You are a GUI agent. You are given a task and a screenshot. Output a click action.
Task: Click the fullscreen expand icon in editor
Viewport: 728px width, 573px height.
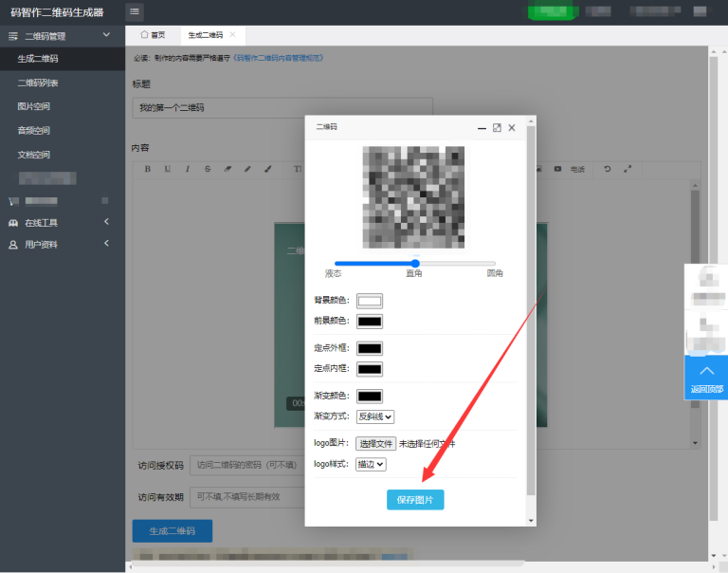(x=628, y=169)
